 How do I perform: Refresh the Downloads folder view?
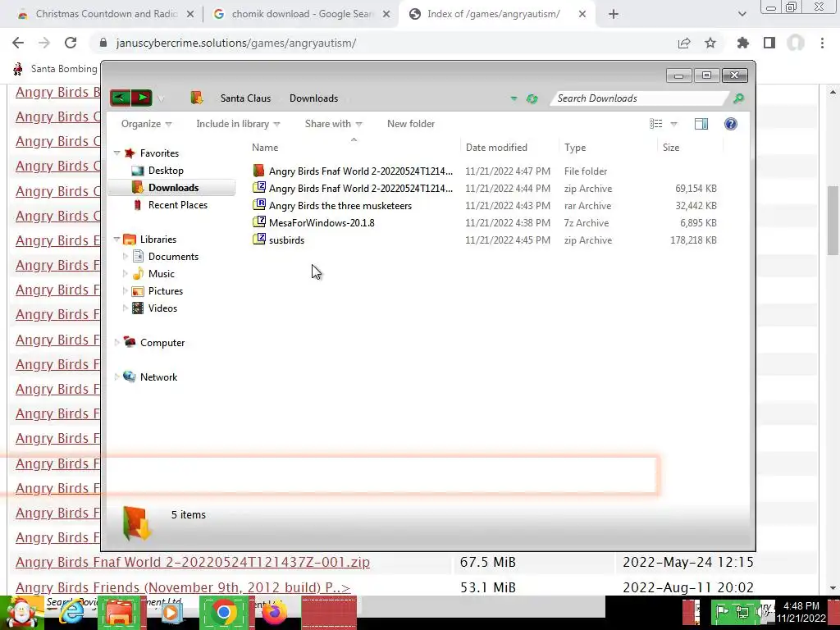[532, 98]
